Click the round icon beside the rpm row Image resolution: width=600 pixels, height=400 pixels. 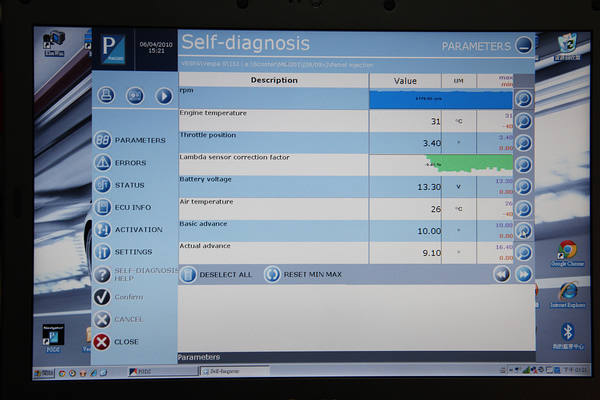coord(523,99)
